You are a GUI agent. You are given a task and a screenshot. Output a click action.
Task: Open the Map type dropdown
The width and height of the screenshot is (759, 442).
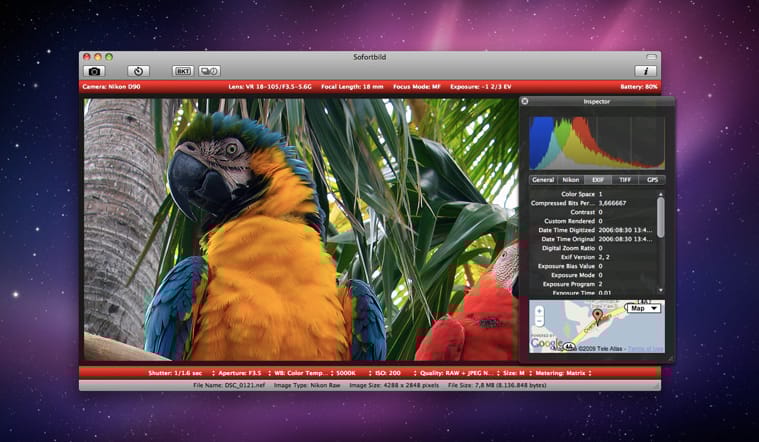pos(644,308)
